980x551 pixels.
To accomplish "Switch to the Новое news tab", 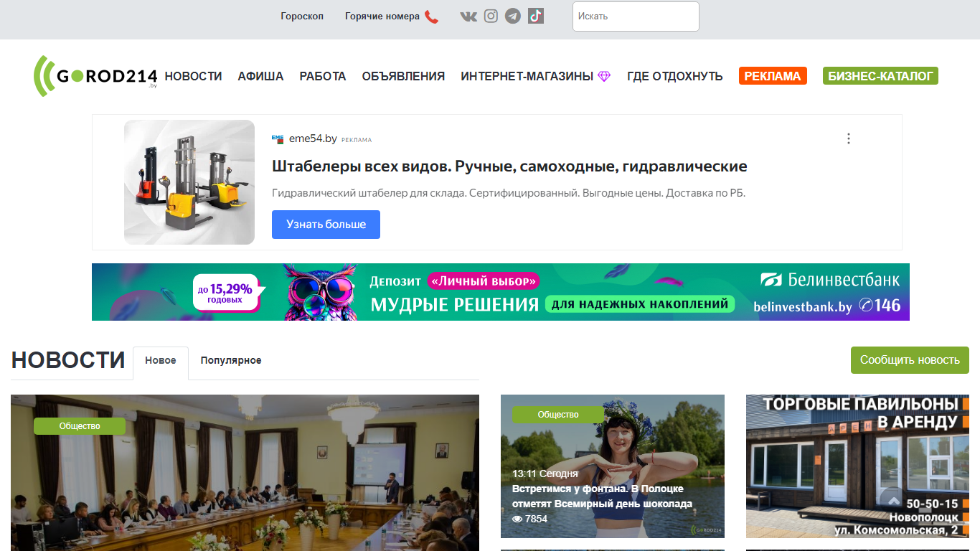I will (x=161, y=361).
